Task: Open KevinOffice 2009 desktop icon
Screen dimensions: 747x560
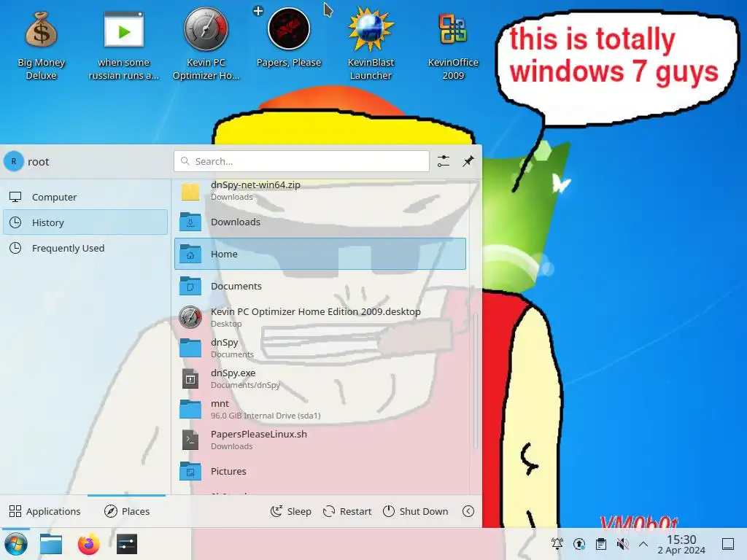Action: pos(452,44)
